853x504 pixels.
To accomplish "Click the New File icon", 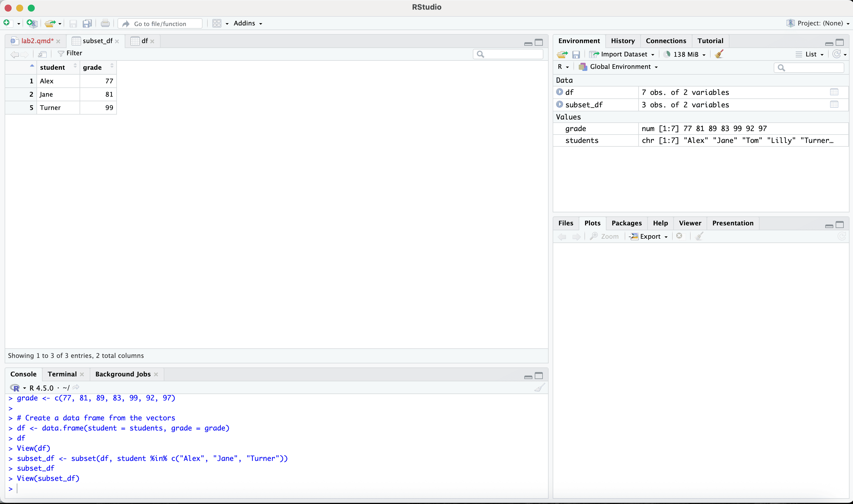I will 7,23.
